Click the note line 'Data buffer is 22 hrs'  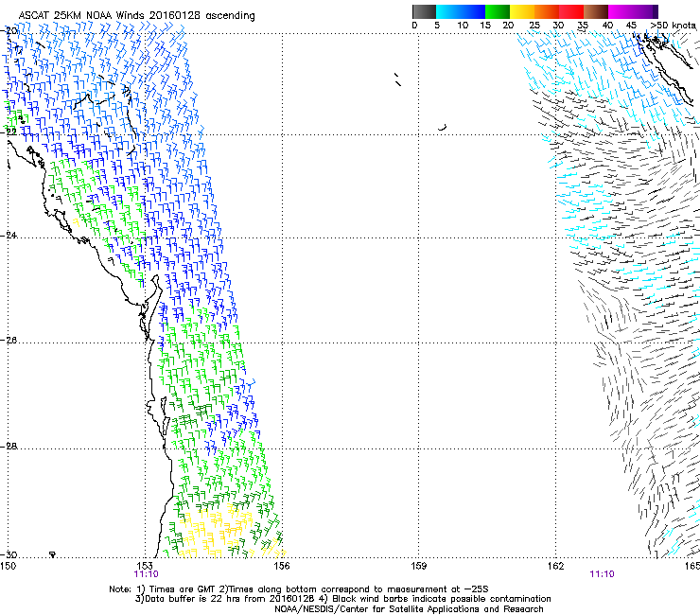[x=342, y=599]
